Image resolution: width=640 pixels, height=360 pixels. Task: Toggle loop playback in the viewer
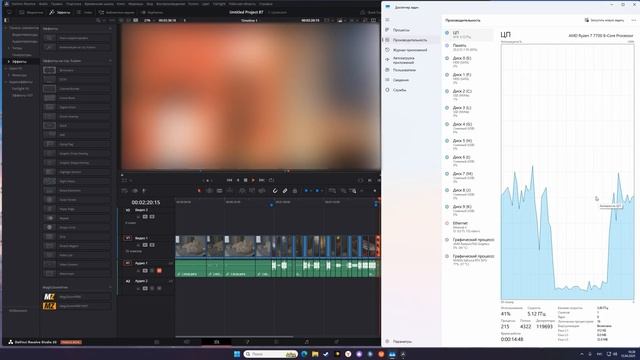271,180
